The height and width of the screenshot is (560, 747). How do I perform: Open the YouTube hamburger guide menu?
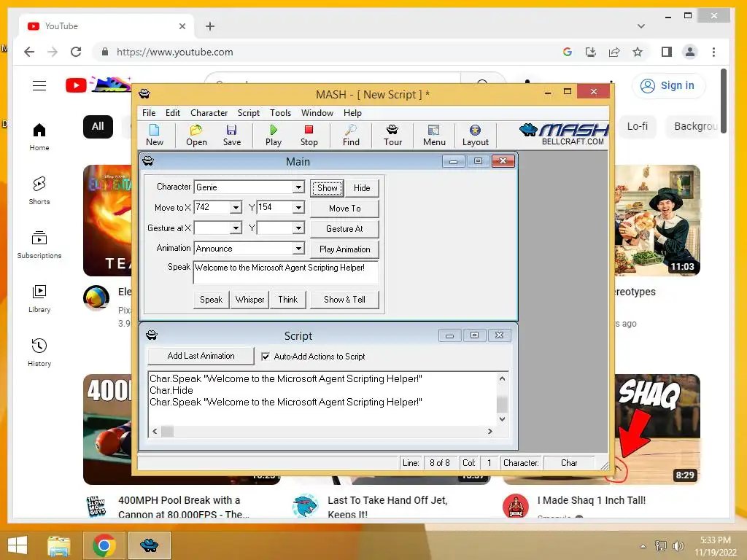(39, 86)
